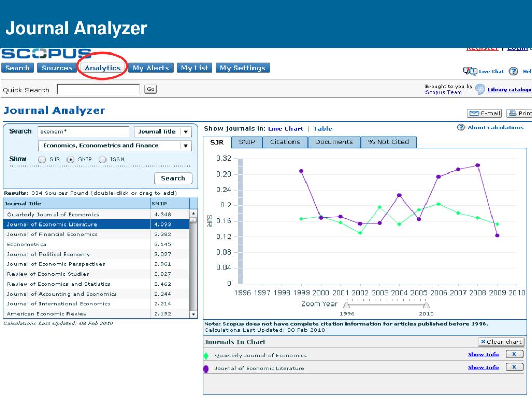Select Journal of International Economics row
This screenshot has height=399, width=532.
[x=96, y=304]
